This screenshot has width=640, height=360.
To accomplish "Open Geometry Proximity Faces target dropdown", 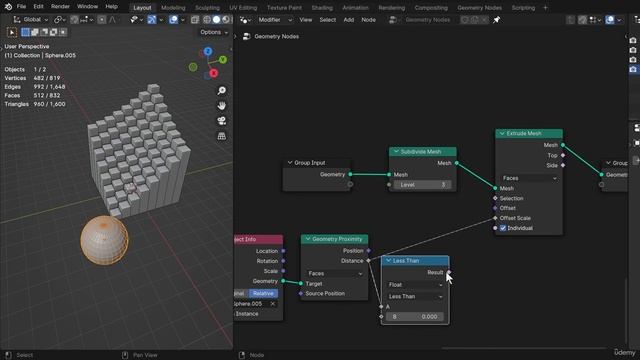I will [x=334, y=273].
